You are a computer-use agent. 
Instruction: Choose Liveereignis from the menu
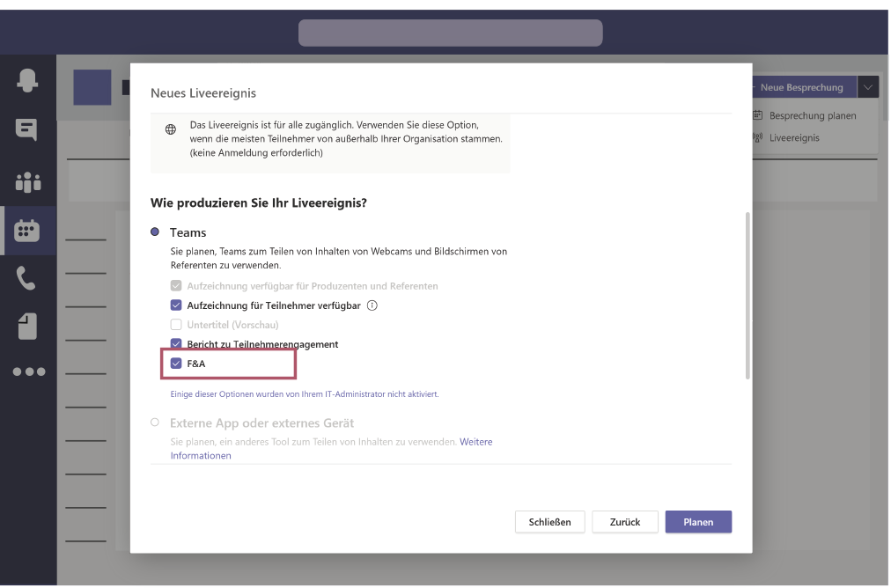pos(794,137)
